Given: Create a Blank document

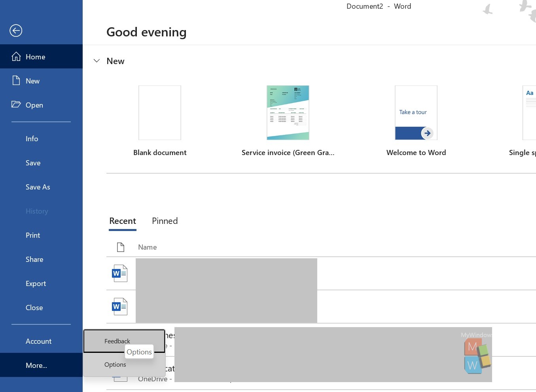Looking at the screenshot, I should (160, 113).
